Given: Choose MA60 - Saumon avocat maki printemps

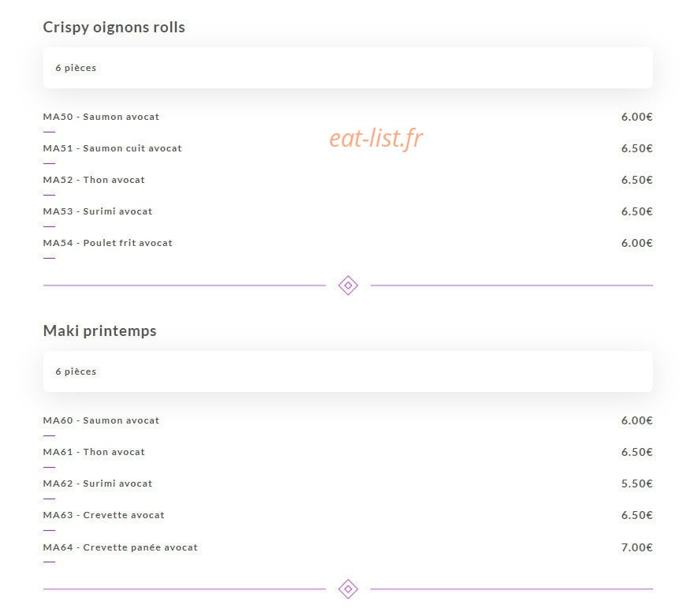Looking at the screenshot, I should point(101,420).
